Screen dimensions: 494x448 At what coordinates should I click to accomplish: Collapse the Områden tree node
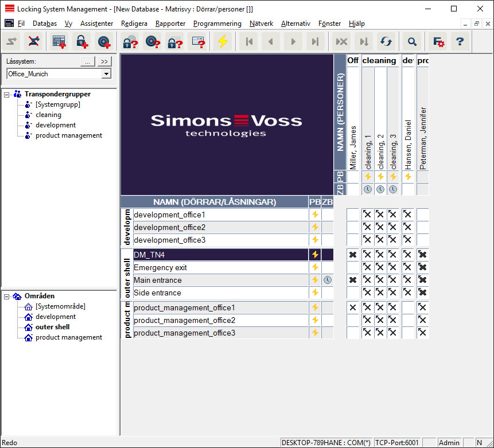click(7, 296)
